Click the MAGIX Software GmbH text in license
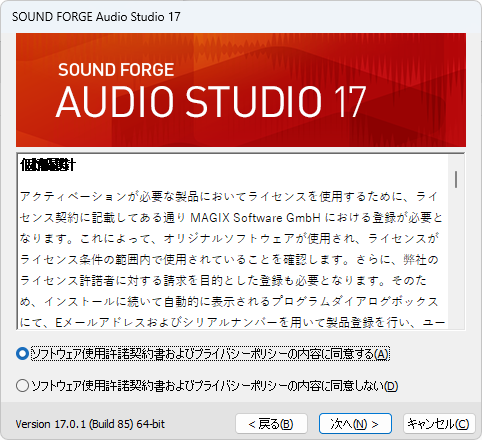 (x=255, y=218)
